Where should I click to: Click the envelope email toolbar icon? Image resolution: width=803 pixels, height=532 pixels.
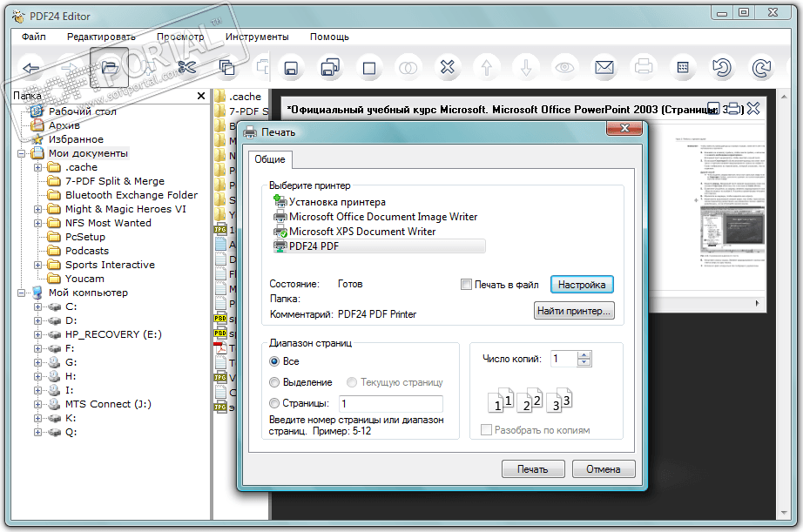604,68
